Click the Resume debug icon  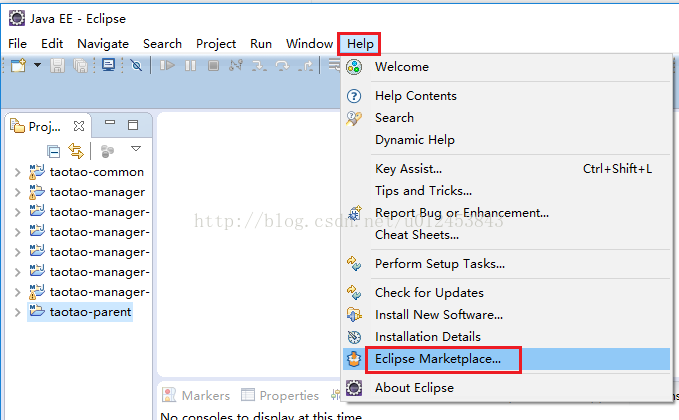[167, 66]
